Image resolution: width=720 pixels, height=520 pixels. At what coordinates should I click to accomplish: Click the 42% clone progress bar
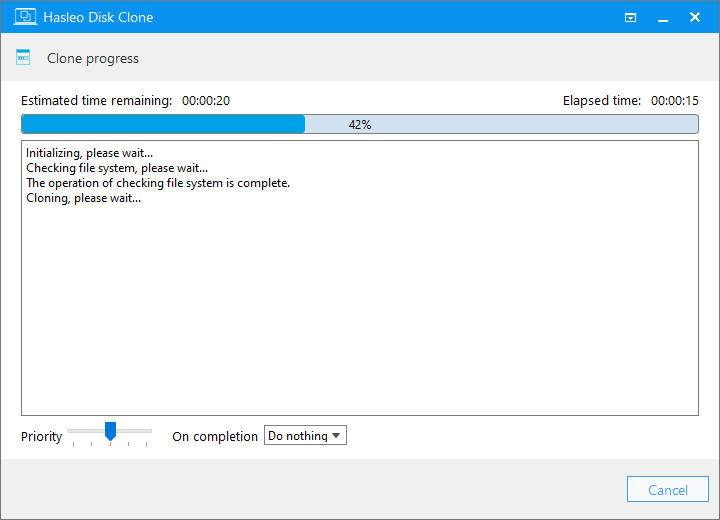point(360,124)
